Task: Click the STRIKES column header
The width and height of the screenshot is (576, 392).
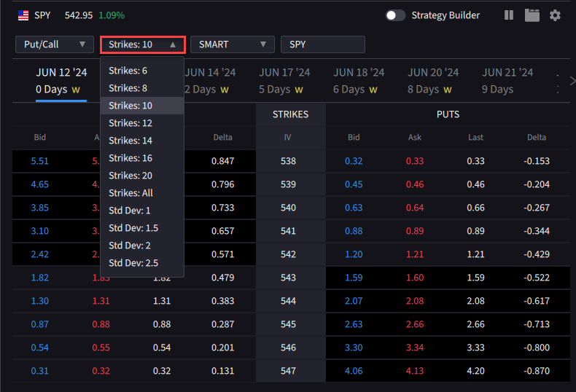Action: (291, 114)
